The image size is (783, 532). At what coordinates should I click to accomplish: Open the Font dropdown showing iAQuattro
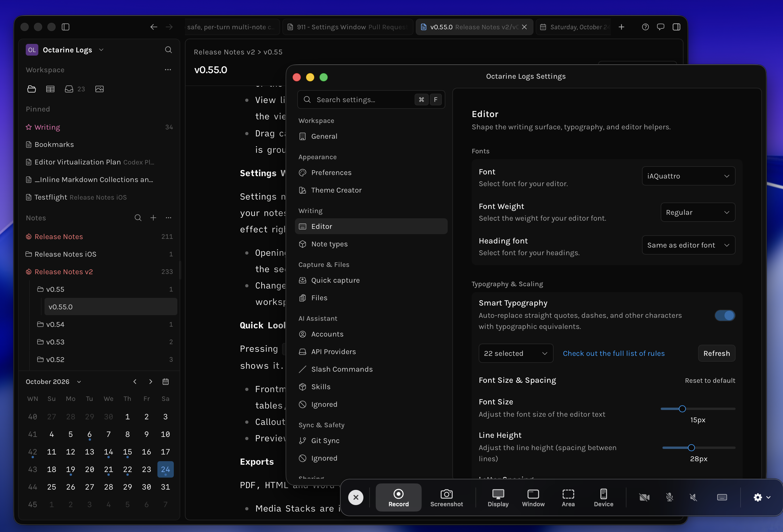point(688,176)
